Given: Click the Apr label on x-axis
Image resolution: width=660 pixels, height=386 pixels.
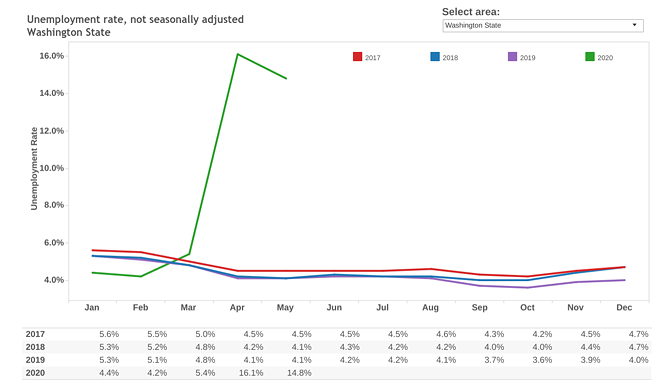Looking at the screenshot, I should tap(237, 308).
